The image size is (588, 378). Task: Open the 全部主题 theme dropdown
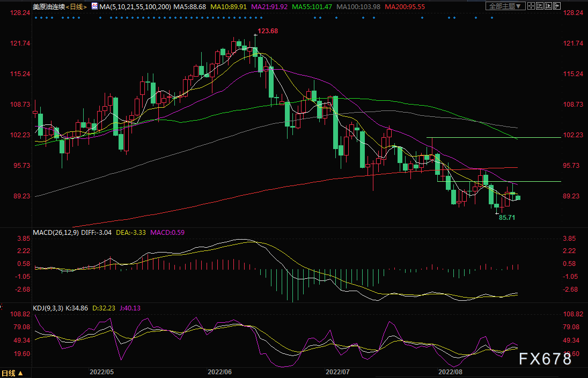coord(505,6)
